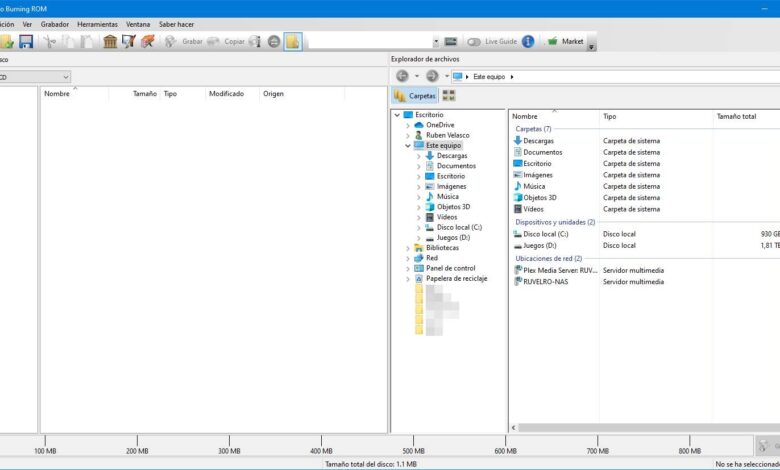780x470 pixels.
Task: Open the Ver menu
Action: point(27,24)
